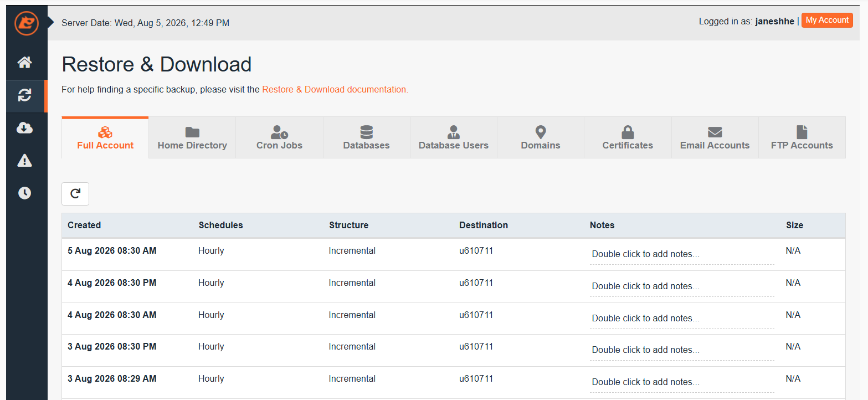868x400 pixels.
Task: Sort by the Schedules column header
Action: 220,225
